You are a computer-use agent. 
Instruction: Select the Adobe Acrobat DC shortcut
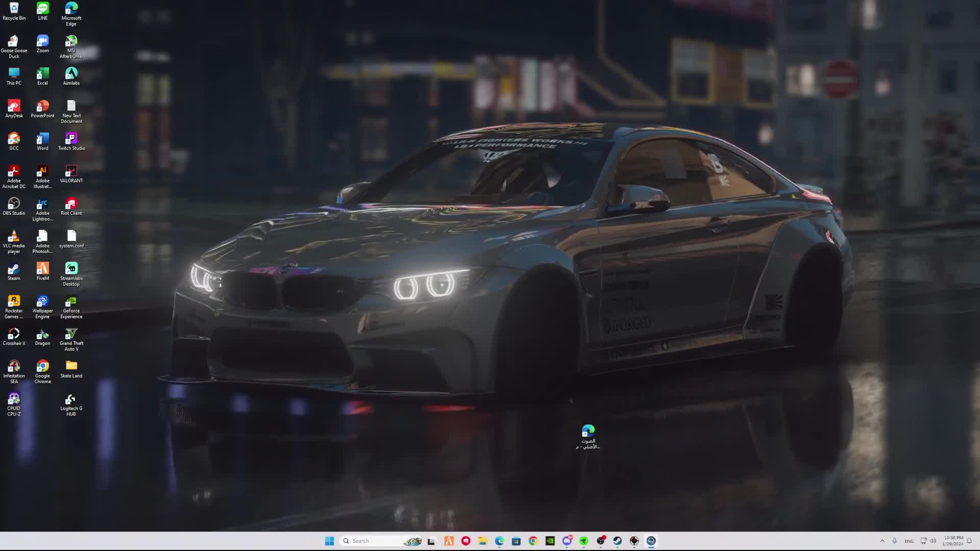[14, 177]
